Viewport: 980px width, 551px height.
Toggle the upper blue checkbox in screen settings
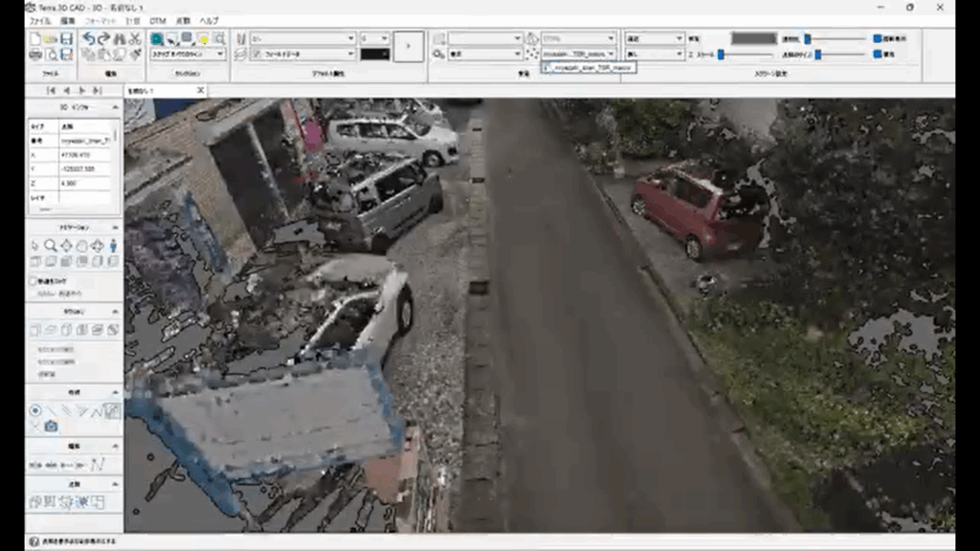click(877, 39)
